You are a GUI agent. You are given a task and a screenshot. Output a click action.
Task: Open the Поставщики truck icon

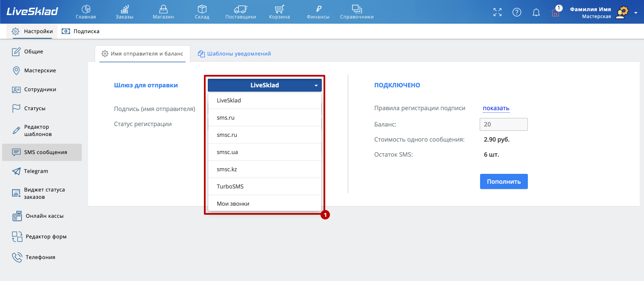click(x=240, y=9)
